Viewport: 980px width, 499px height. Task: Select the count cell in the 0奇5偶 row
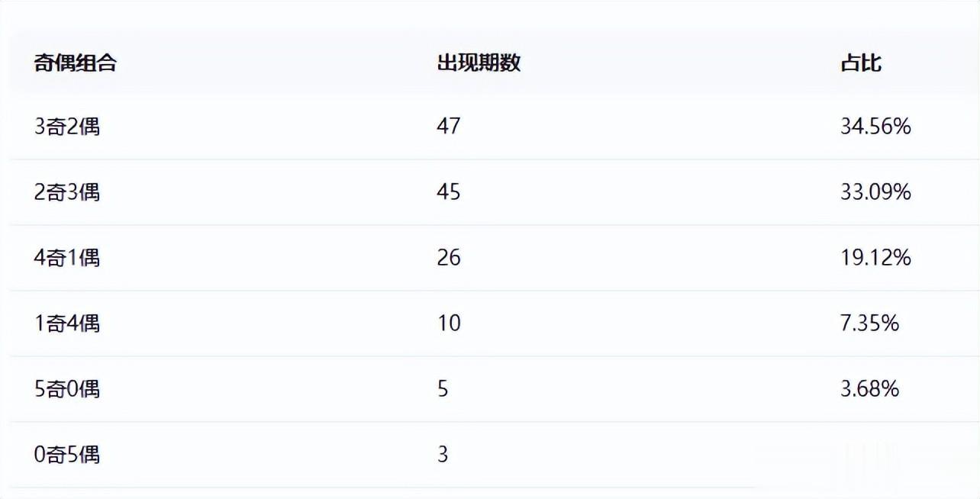(443, 455)
